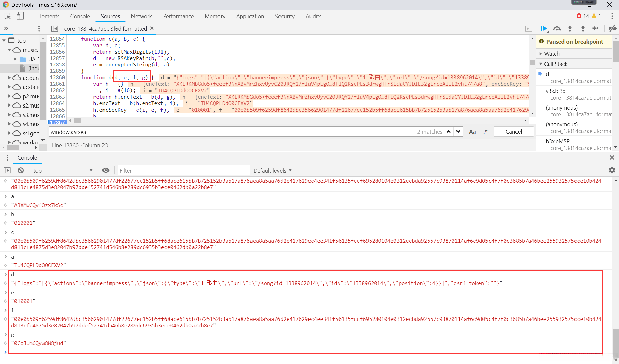Step into next function call

pos(570,29)
